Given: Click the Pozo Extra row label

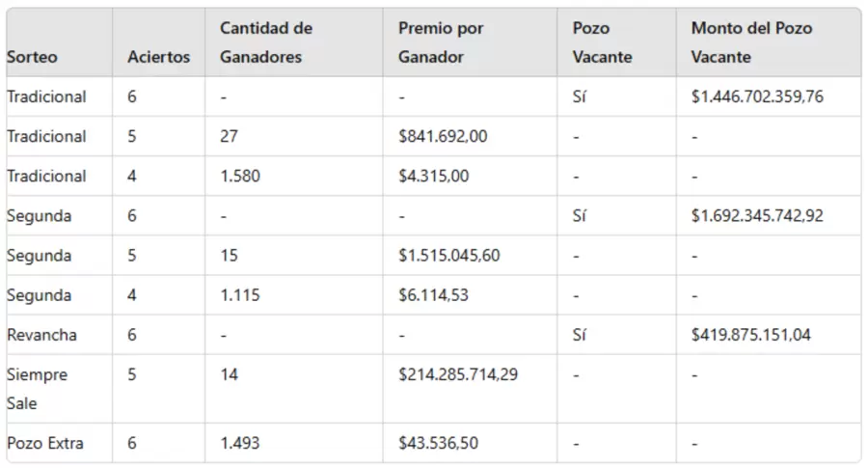Looking at the screenshot, I should click(x=44, y=443).
